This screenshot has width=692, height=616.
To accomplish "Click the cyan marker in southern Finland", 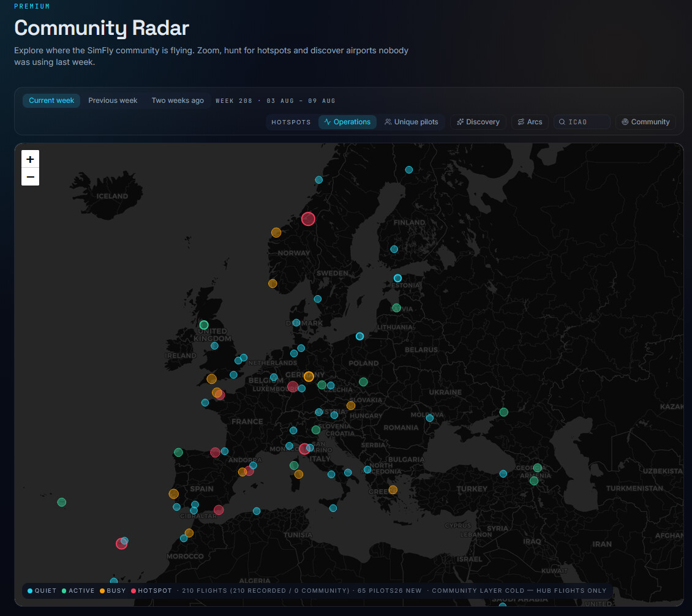I will tap(394, 249).
